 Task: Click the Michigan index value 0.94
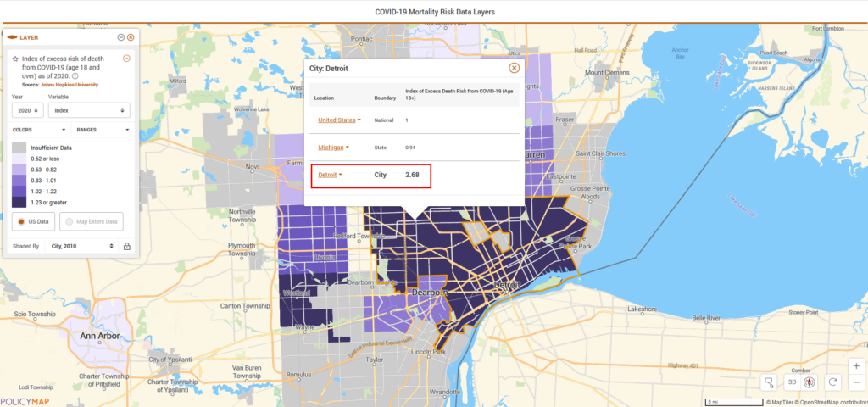pos(410,148)
